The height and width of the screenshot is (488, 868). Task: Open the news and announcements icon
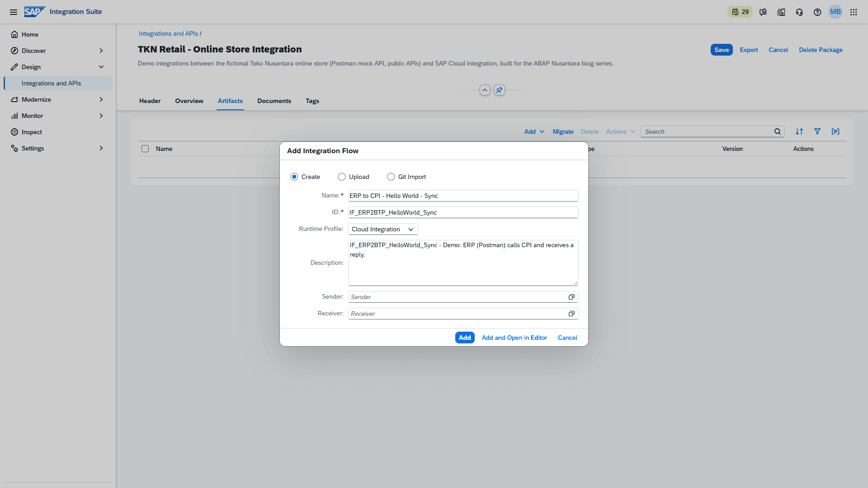pyautogui.click(x=781, y=12)
